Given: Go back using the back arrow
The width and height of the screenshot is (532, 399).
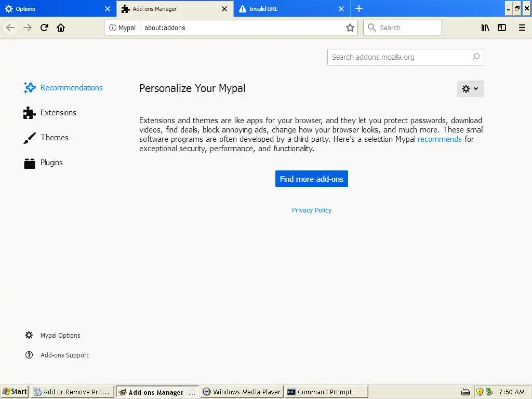Looking at the screenshot, I should pos(10,28).
